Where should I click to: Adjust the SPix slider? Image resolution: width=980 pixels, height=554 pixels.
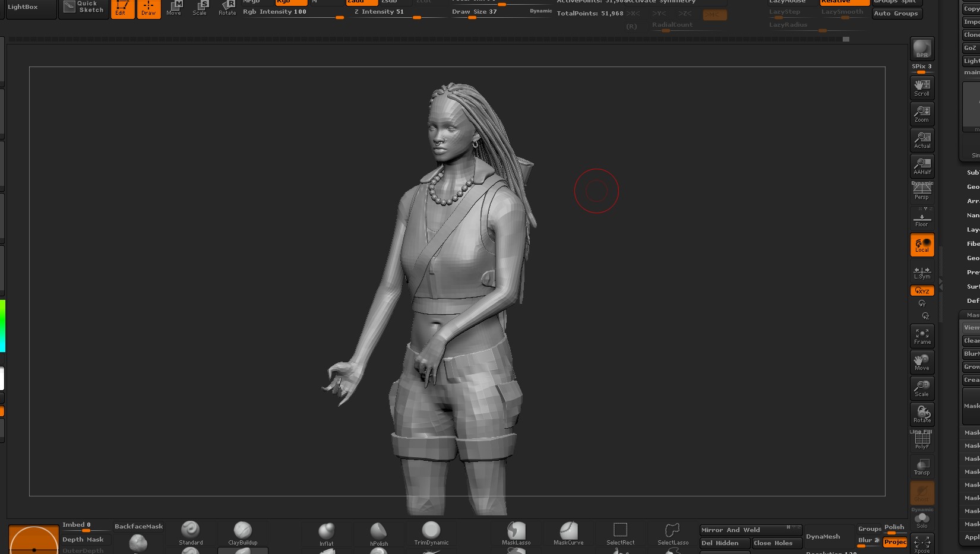(922, 68)
